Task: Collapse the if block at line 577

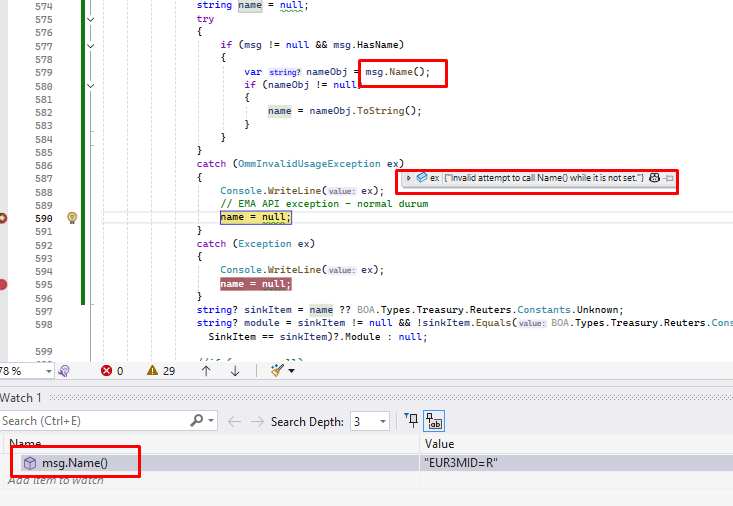Action: point(91,46)
